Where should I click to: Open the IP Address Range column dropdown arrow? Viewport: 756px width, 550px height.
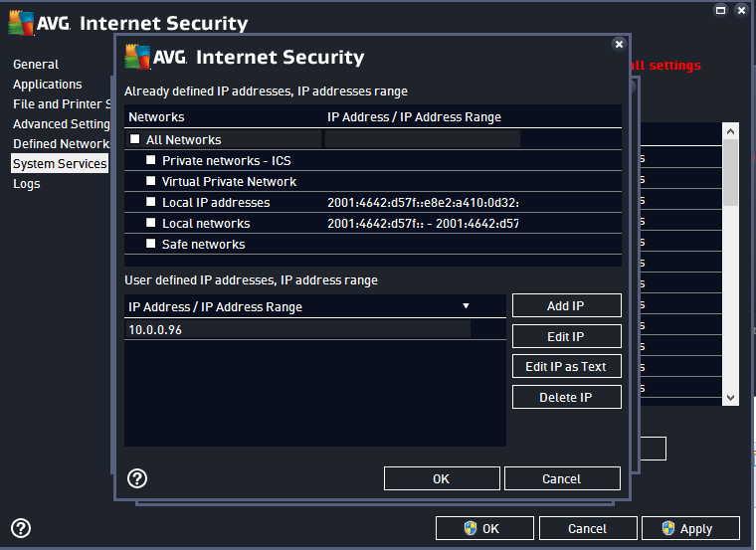coord(466,306)
